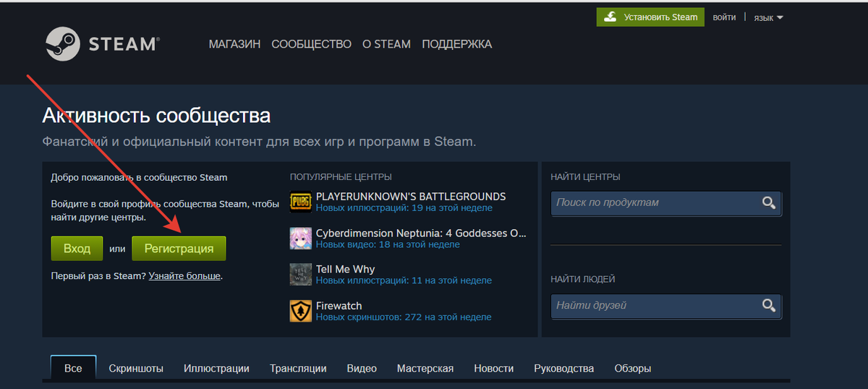The image size is (868, 389).
Task: Switch to the Новости tab
Action: (x=494, y=369)
